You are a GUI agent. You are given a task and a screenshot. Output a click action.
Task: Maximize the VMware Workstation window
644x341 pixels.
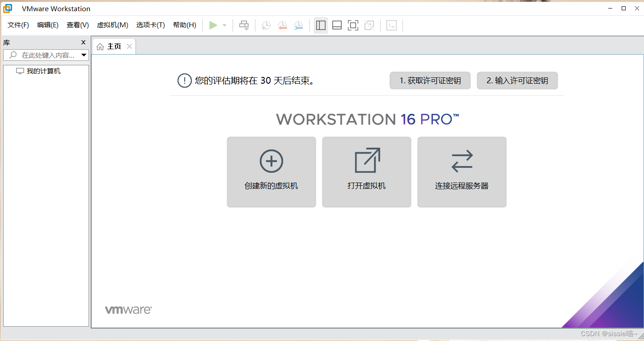coord(623,8)
